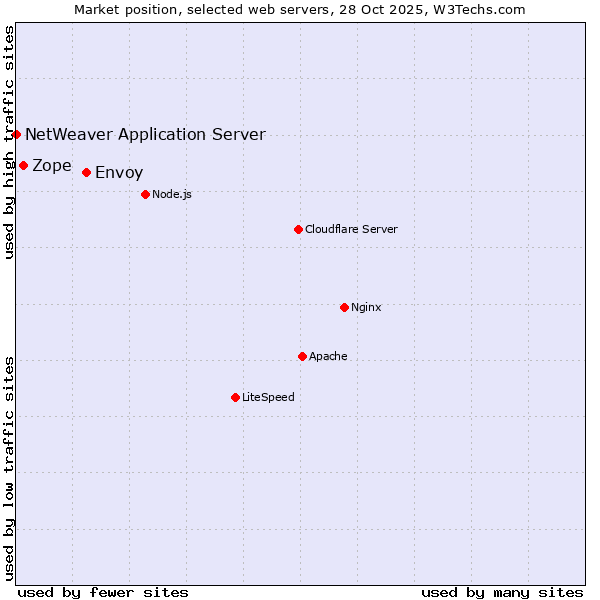Click the Envoy text label

coord(119,173)
